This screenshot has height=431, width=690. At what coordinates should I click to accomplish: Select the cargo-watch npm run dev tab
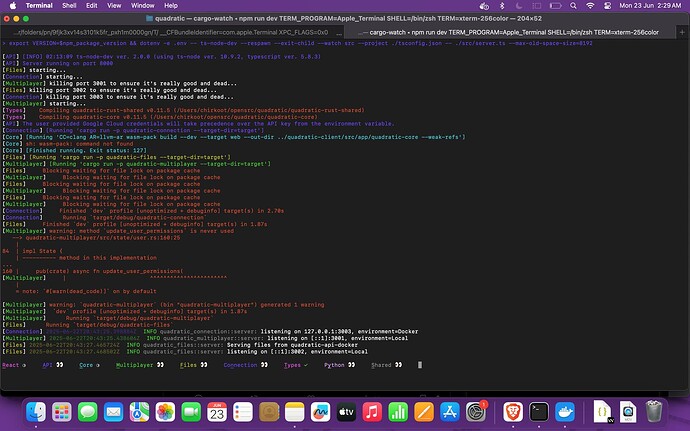click(x=510, y=32)
